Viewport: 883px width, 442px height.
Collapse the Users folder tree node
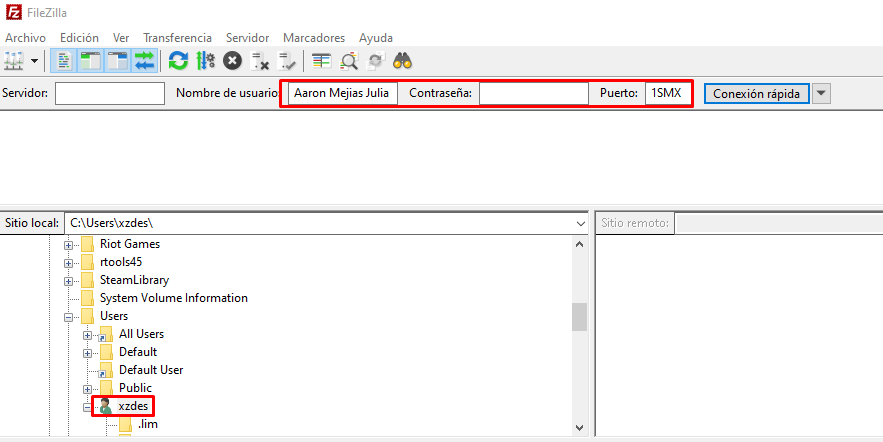coord(69,316)
